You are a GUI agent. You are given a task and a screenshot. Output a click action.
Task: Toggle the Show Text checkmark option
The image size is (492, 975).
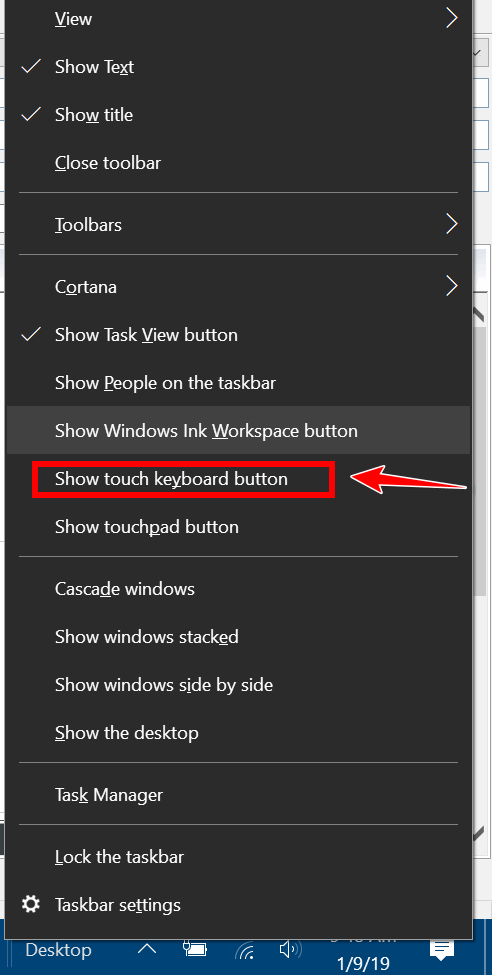pos(238,67)
